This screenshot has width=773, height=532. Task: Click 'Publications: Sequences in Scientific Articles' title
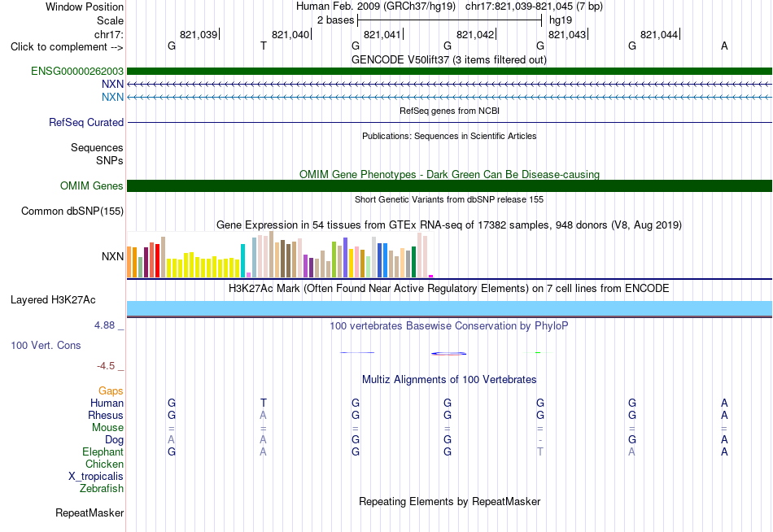(449, 136)
